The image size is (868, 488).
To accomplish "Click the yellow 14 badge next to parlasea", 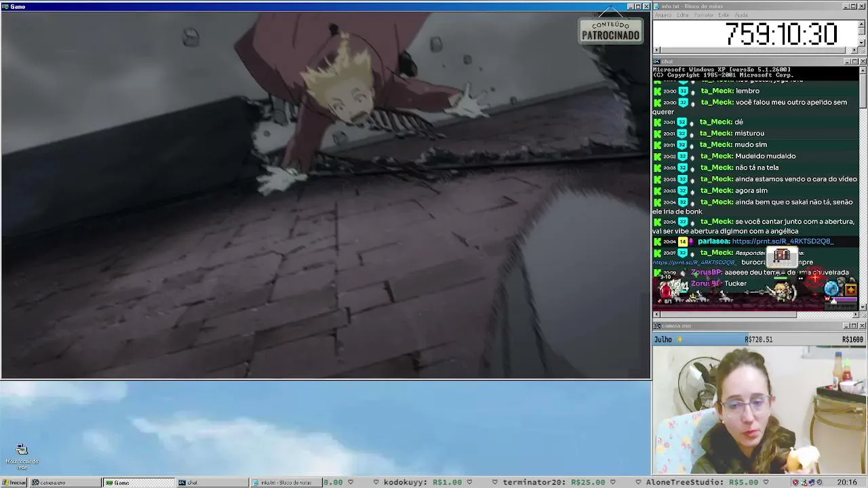I will click(x=683, y=241).
